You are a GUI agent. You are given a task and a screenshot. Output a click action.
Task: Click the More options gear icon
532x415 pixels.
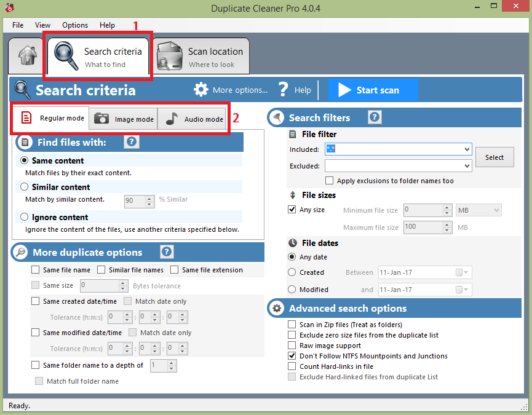(x=201, y=90)
